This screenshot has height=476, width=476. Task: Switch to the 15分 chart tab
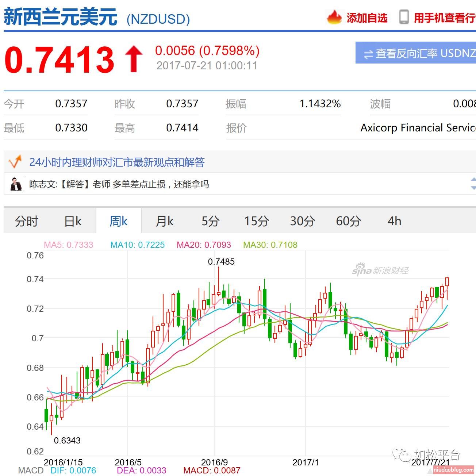tap(257, 221)
